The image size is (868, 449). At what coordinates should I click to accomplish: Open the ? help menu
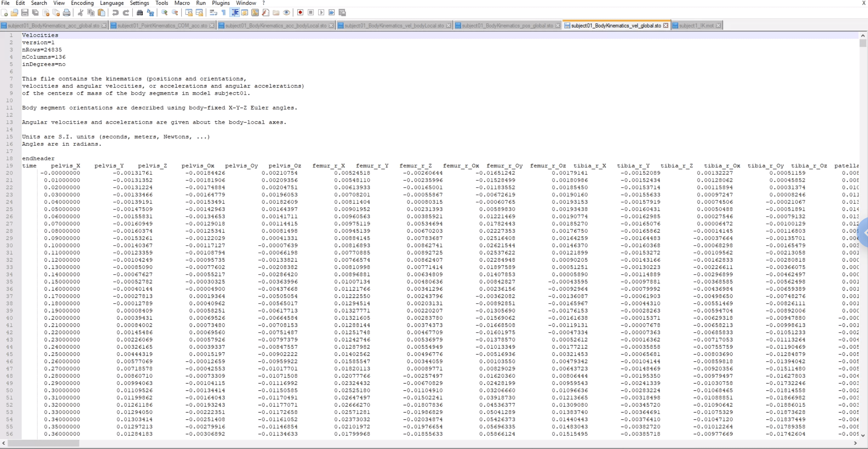pyautogui.click(x=264, y=3)
